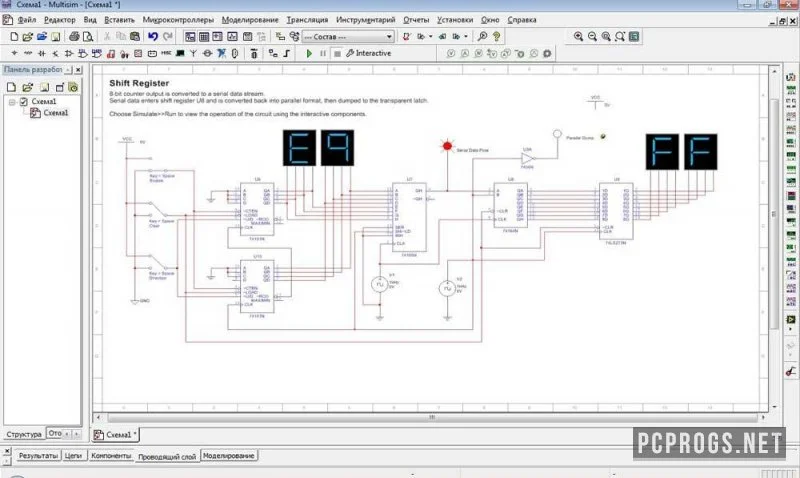
Task: Switch to the bottom Моделирование tab
Action: click(228, 456)
